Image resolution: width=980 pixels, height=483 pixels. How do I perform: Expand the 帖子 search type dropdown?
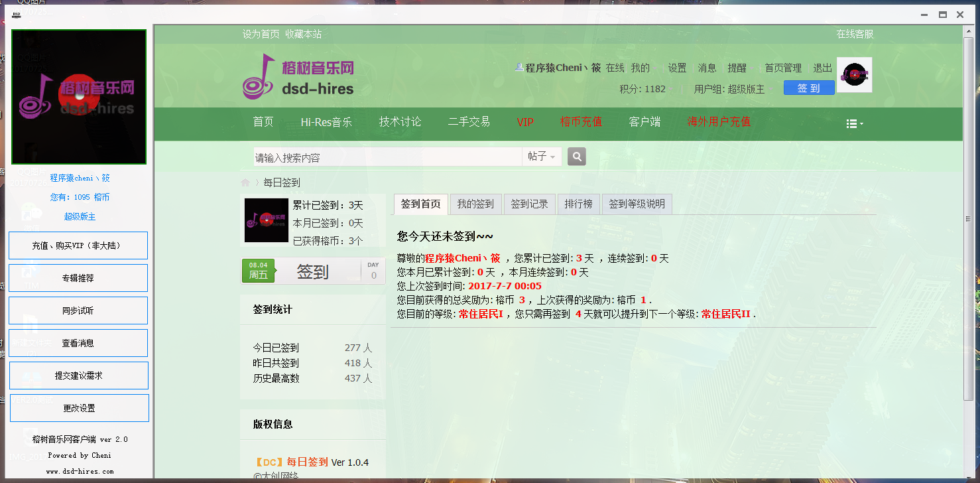(x=542, y=157)
